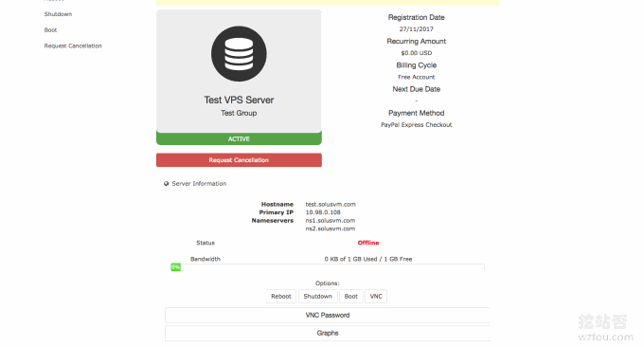Click the red Offline status text

(x=368, y=243)
